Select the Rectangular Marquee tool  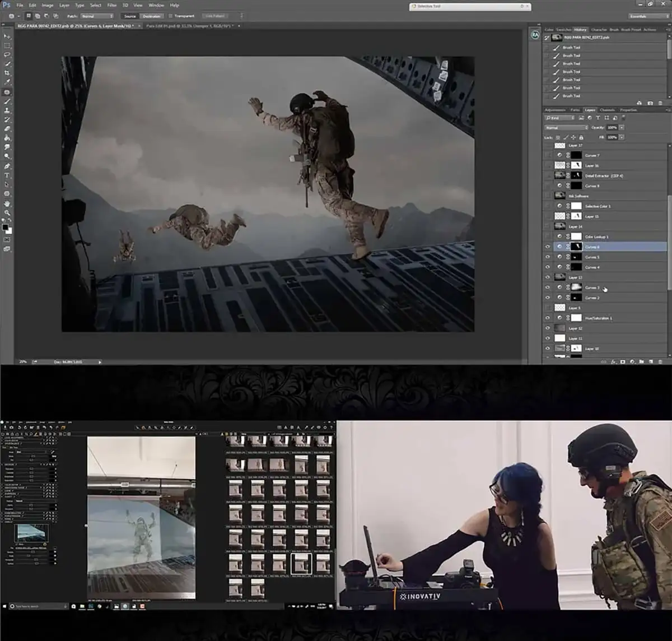(x=7, y=46)
